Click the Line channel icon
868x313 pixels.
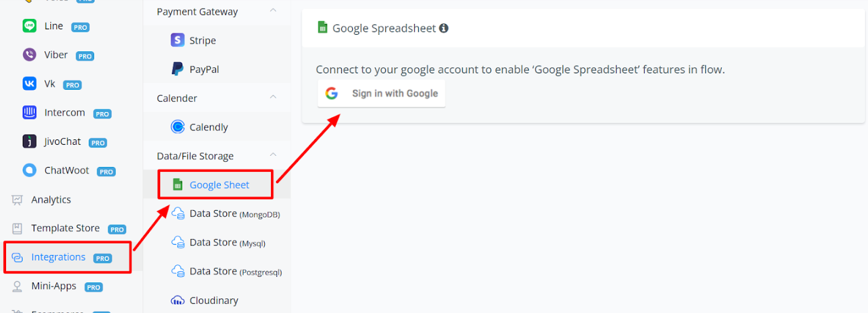coord(29,26)
